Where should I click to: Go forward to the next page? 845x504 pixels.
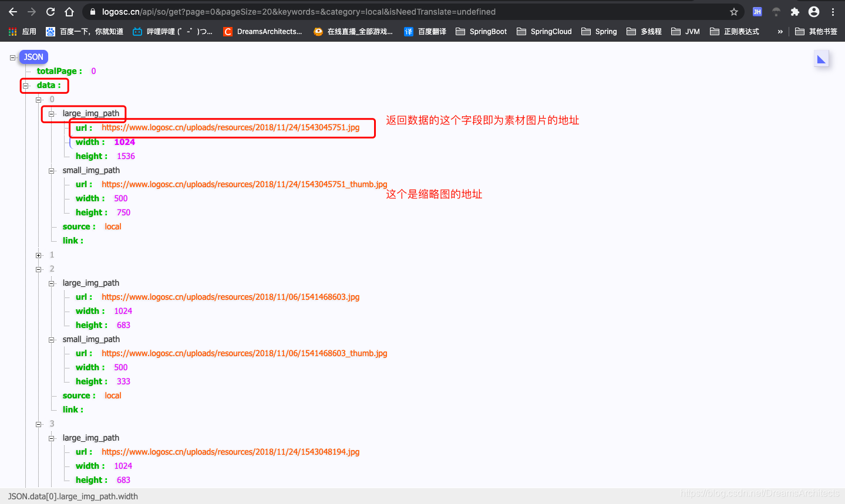(32, 12)
